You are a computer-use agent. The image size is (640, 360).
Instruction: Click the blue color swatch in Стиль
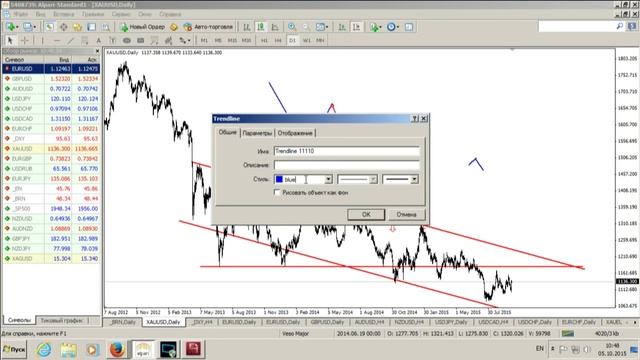pos(279,179)
